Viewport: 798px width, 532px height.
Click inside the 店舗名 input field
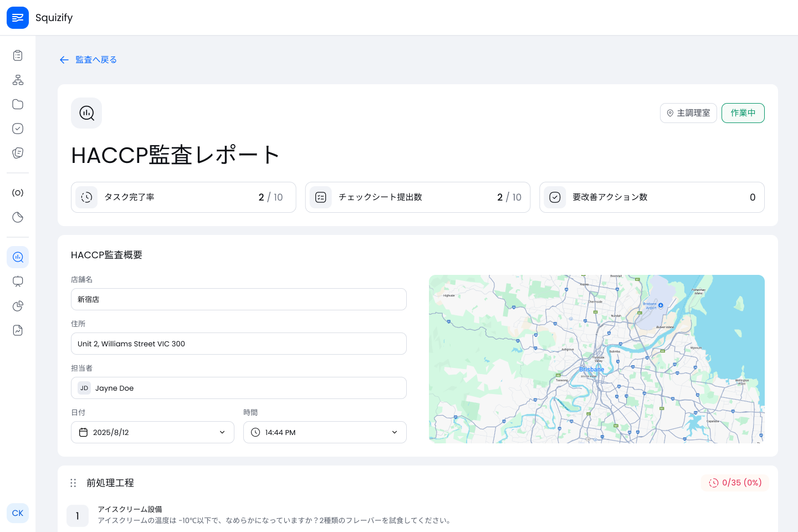coord(238,299)
